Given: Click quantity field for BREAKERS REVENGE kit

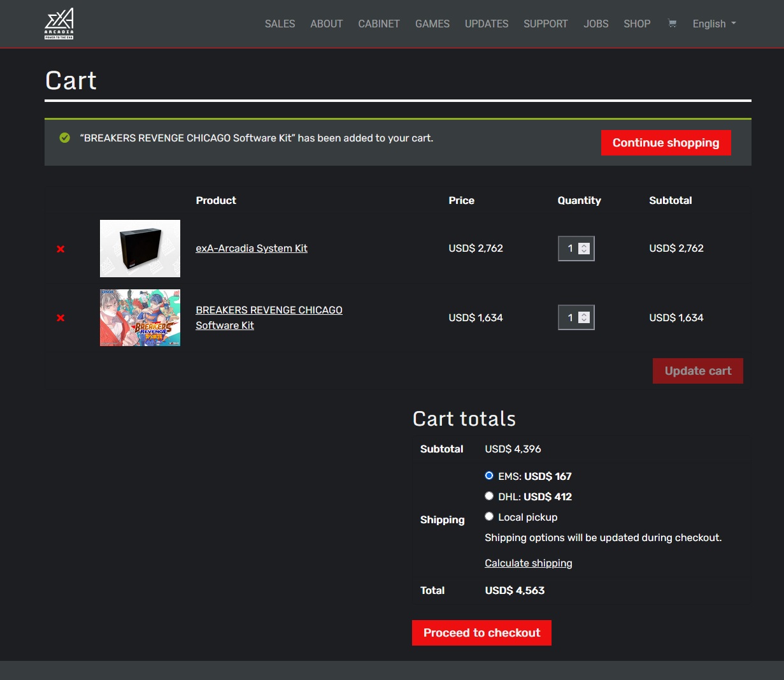Looking at the screenshot, I should coord(576,317).
